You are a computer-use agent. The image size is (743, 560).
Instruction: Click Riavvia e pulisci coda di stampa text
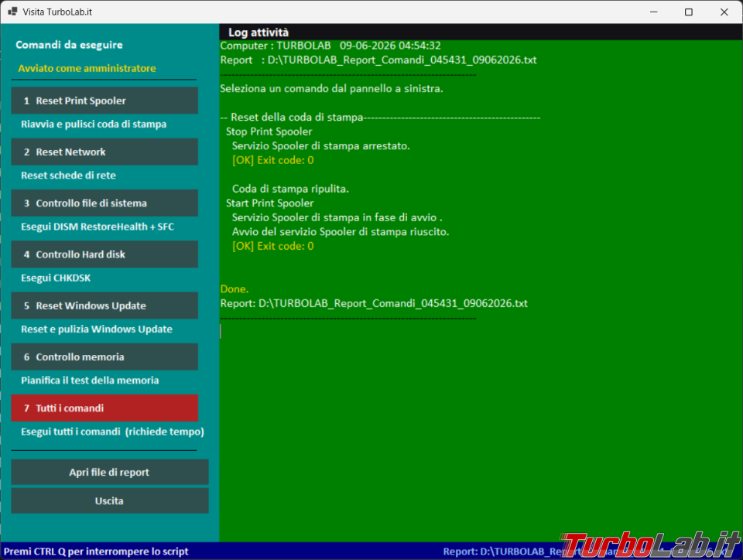(x=94, y=124)
